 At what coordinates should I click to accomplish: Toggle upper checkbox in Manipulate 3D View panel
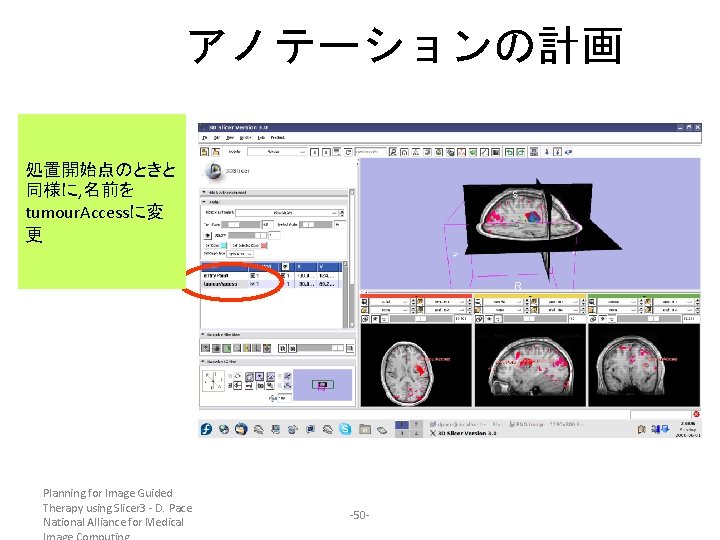230,376
